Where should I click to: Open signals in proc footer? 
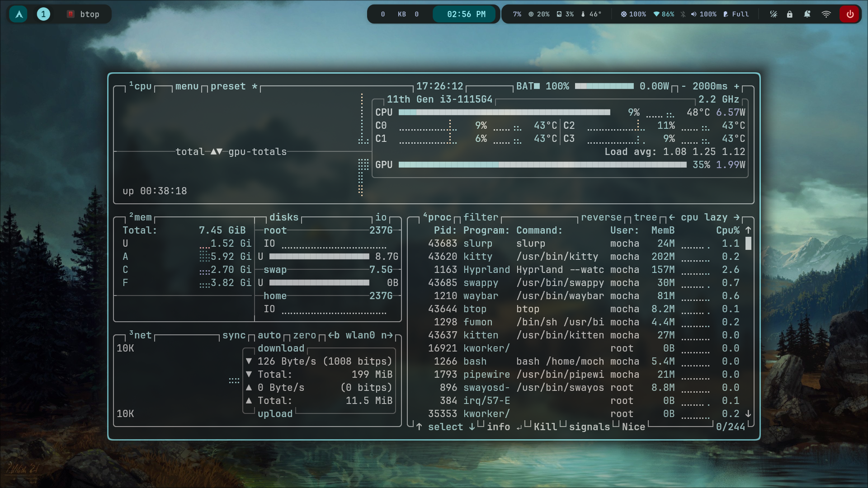click(x=589, y=427)
